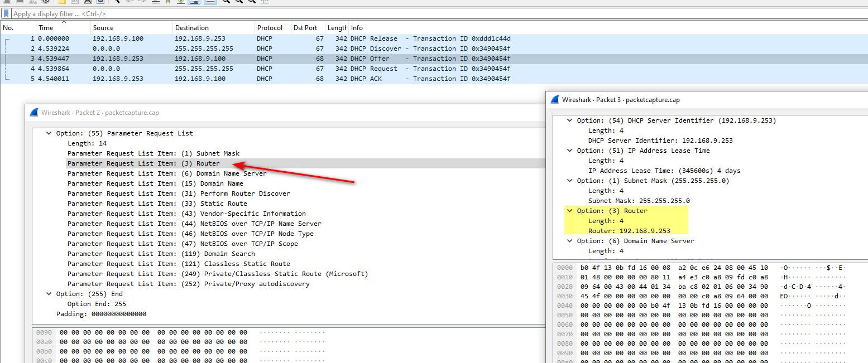Collapse Option (1) Subnet Mask in Packet 3

coord(570,181)
